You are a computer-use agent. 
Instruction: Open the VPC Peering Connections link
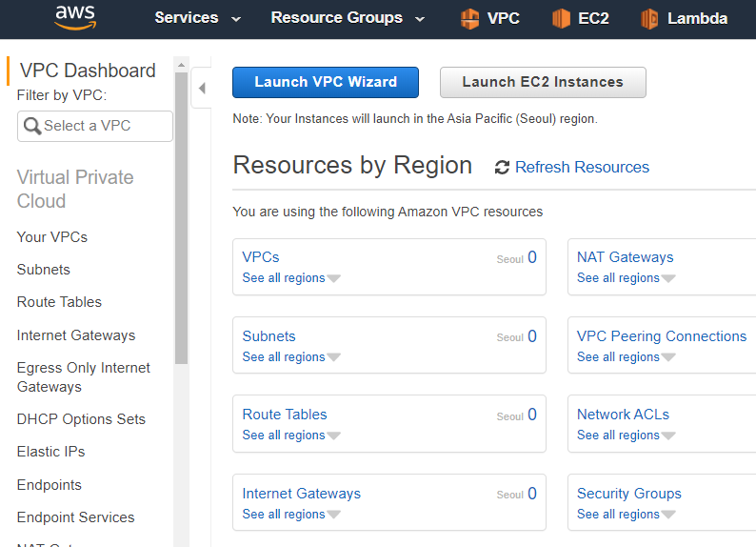662,336
